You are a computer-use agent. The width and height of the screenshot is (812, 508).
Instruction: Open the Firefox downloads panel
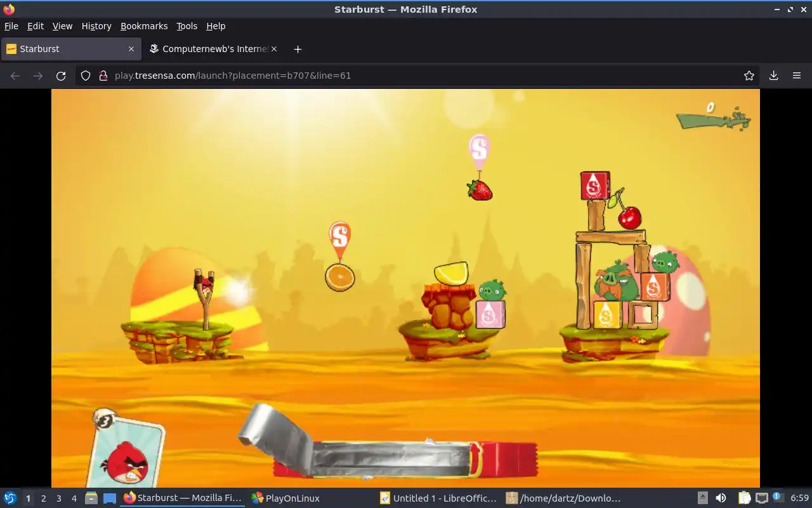[x=773, y=76]
